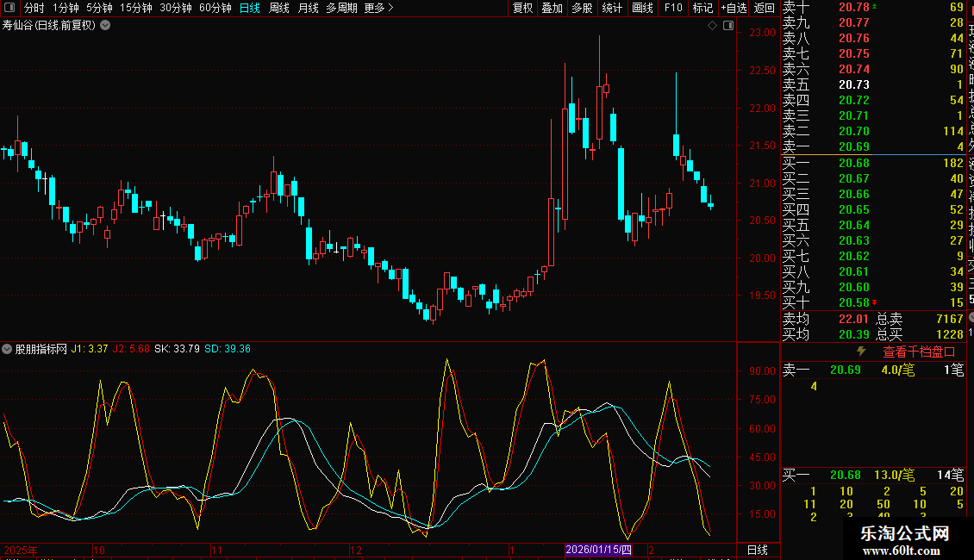Click the 总买 total value 1228

tap(949, 334)
